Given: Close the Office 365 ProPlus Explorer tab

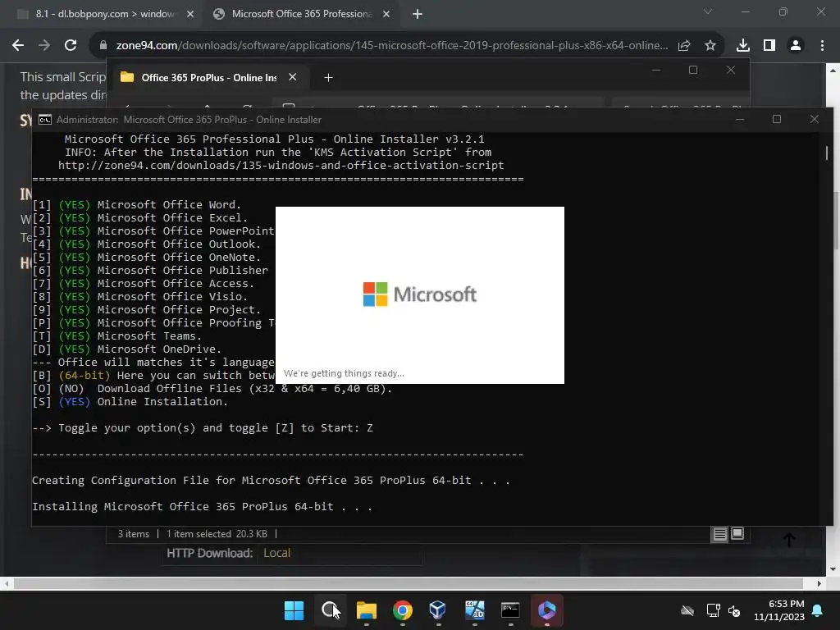Looking at the screenshot, I should [293, 77].
